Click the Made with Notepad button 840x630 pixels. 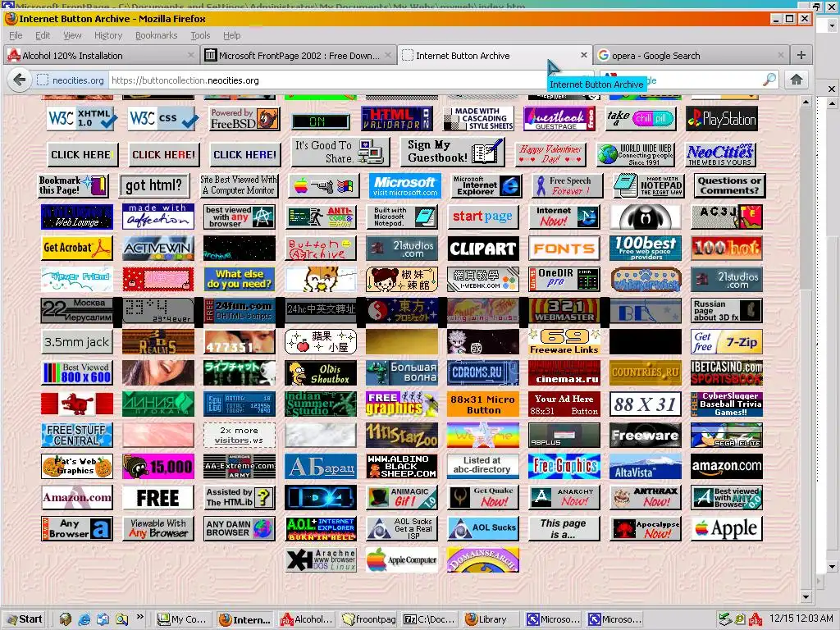pos(649,186)
